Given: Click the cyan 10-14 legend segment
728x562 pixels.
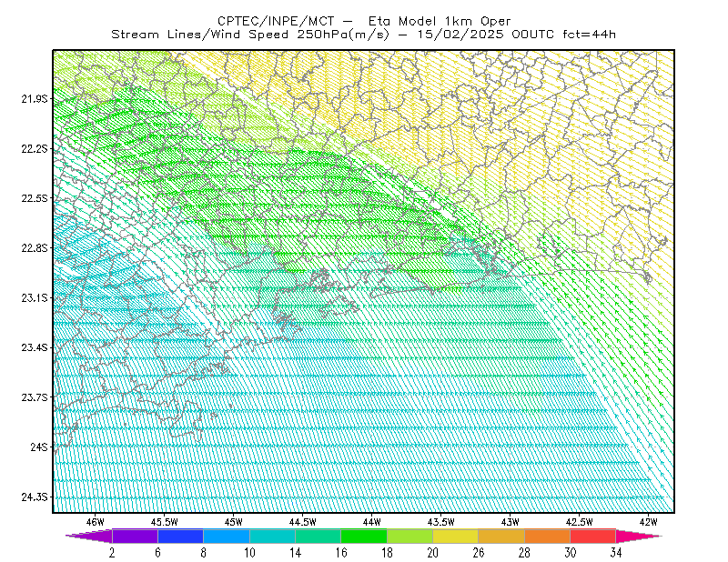Looking at the screenshot, I should coord(272,536).
